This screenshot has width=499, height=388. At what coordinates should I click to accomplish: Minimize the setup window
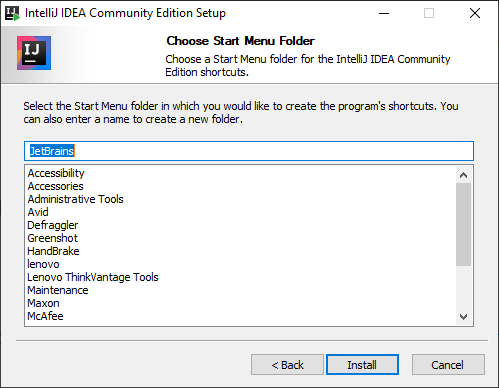click(x=384, y=13)
